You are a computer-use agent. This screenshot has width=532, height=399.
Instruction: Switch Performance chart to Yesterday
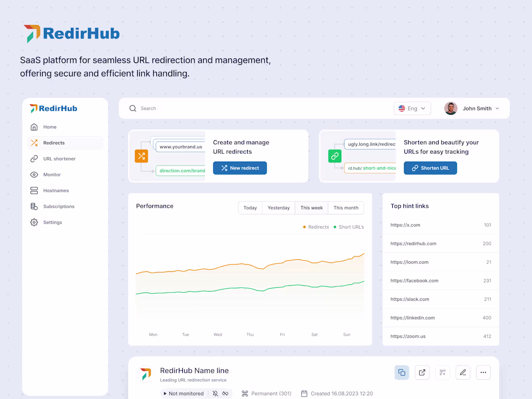point(278,207)
